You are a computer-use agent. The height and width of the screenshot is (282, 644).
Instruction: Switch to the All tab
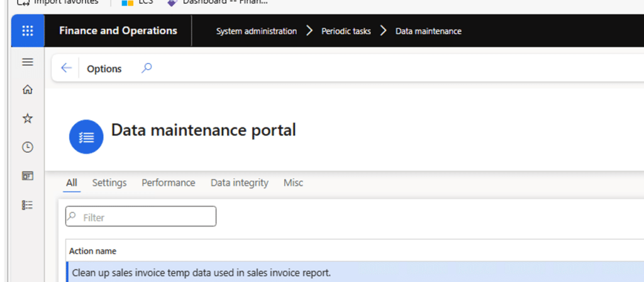[x=72, y=183]
